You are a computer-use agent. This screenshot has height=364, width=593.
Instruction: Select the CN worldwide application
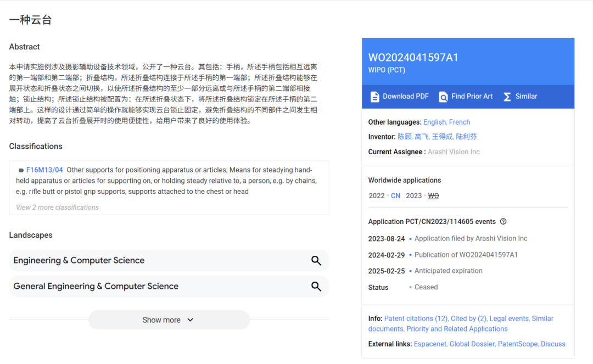click(395, 196)
